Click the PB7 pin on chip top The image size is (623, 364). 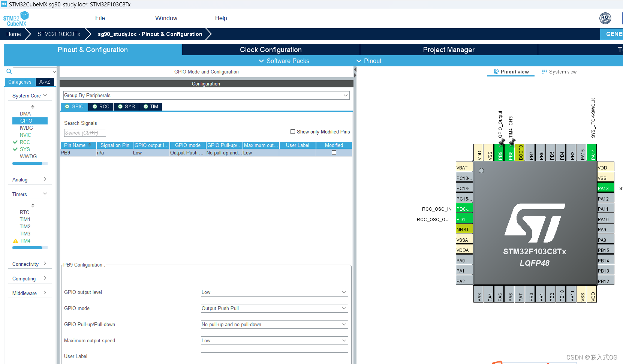[x=530, y=153]
